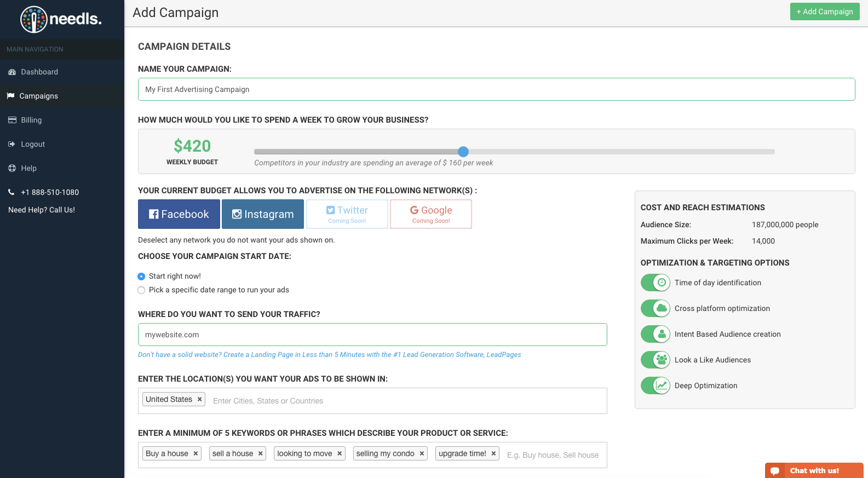
Task: Click the 187,000,000 people audience size
Action: pyautogui.click(x=785, y=224)
